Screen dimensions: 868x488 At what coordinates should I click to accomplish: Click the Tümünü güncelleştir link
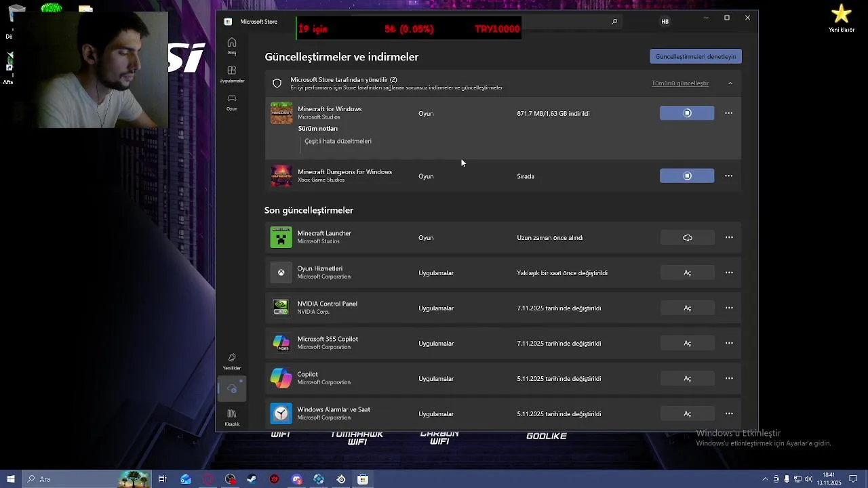click(x=680, y=83)
